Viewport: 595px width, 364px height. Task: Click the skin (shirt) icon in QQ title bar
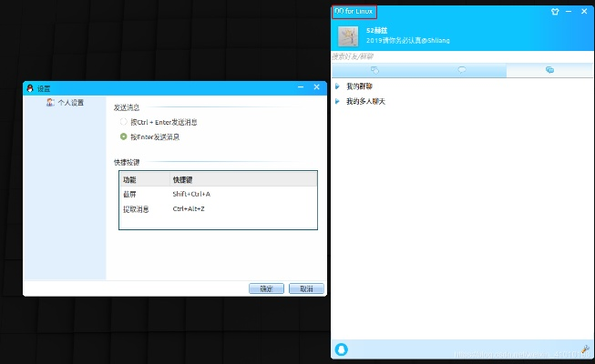pos(556,12)
